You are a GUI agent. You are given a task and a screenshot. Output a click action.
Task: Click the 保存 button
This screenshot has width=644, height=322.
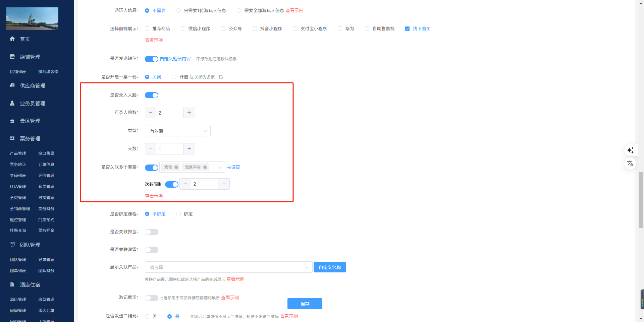305,304
